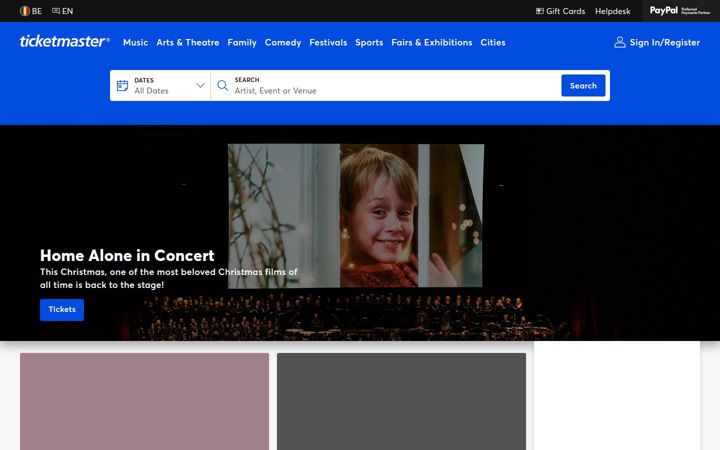Open the EN language selector
The height and width of the screenshot is (450, 720).
[62, 11]
